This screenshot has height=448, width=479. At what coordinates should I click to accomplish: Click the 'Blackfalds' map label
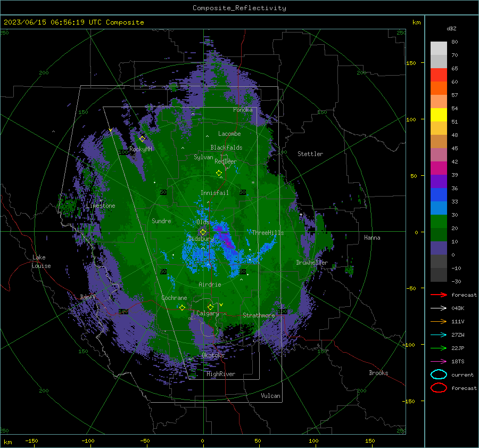click(226, 148)
